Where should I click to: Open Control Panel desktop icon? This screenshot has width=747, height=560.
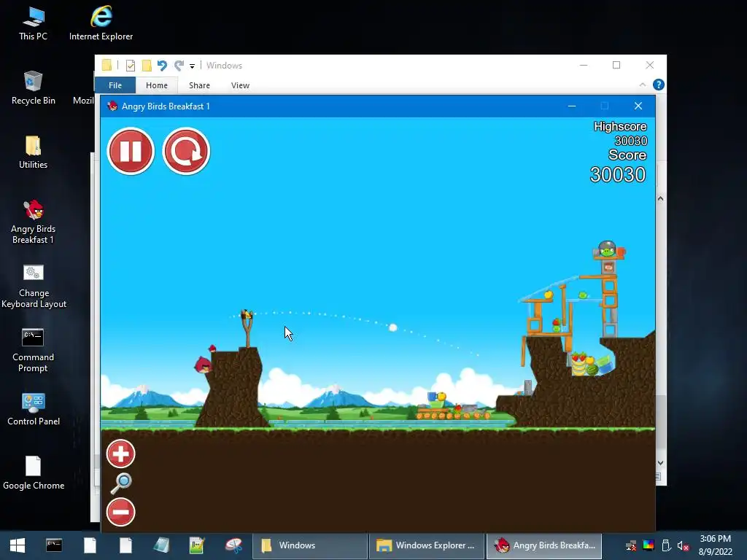point(34,410)
